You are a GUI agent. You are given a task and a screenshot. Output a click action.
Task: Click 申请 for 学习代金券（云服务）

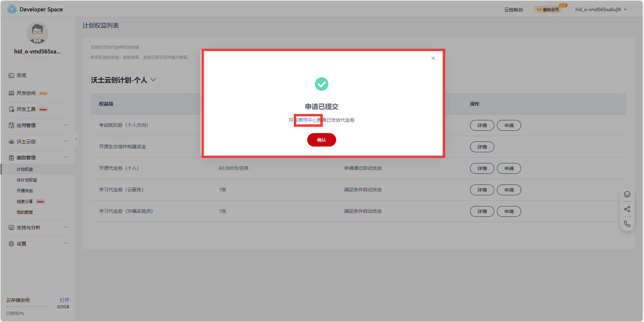tap(509, 190)
